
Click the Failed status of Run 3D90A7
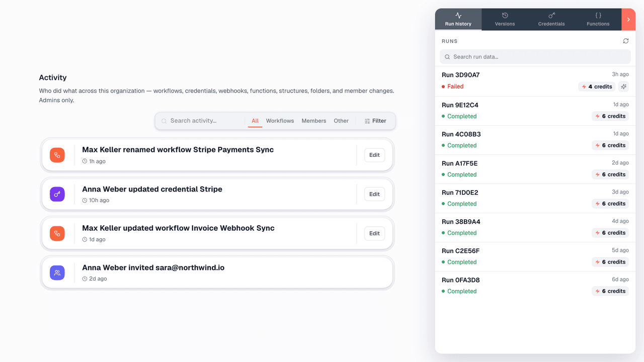pyautogui.click(x=452, y=86)
